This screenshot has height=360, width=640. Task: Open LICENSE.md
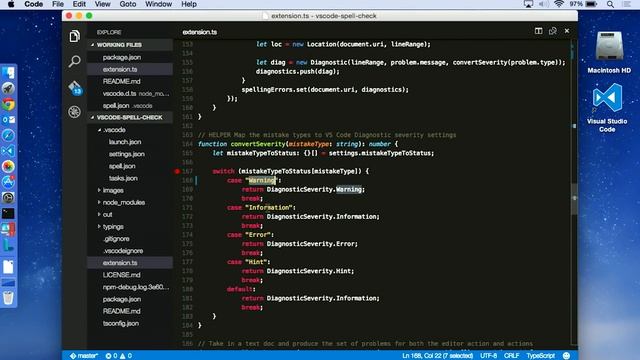[x=130, y=275]
